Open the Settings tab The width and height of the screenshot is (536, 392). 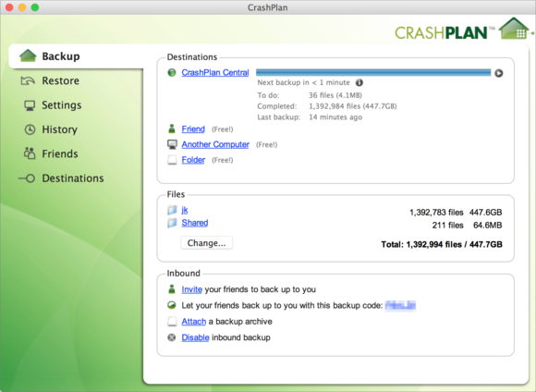pos(62,105)
